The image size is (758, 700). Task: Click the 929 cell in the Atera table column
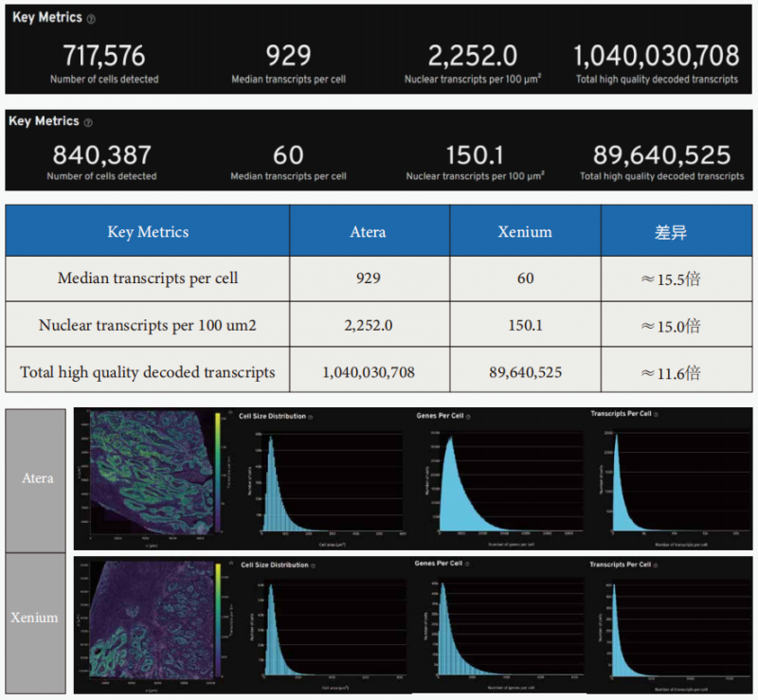(370, 278)
